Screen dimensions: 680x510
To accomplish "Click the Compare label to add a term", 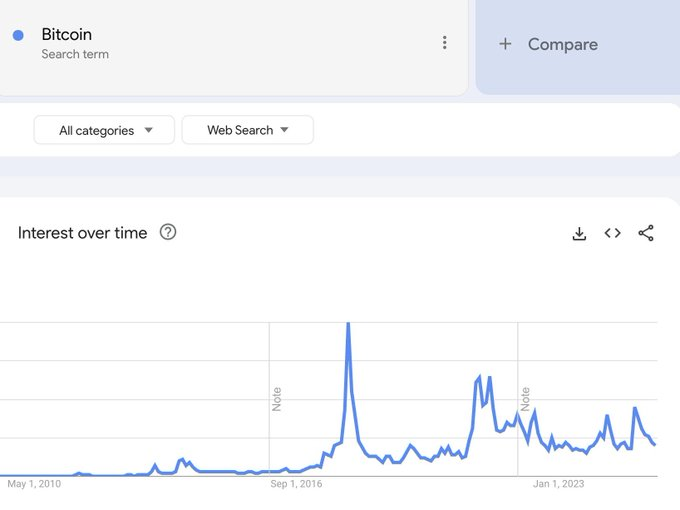I will [x=562, y=44].
